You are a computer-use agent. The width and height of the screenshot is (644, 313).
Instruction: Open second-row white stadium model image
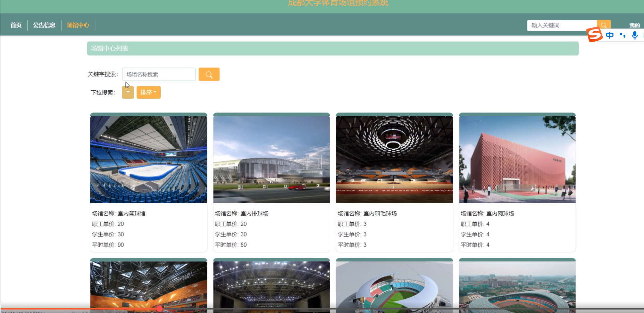[394, 287]
